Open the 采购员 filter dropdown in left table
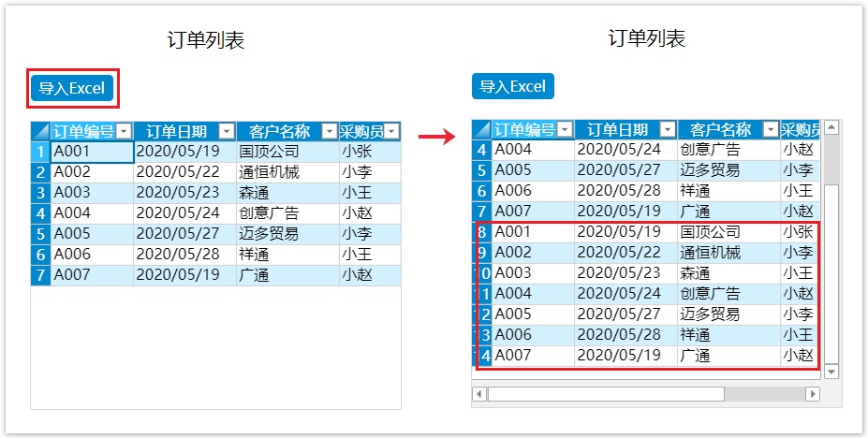This screenshot has height=439, width=868. [391, 131]
